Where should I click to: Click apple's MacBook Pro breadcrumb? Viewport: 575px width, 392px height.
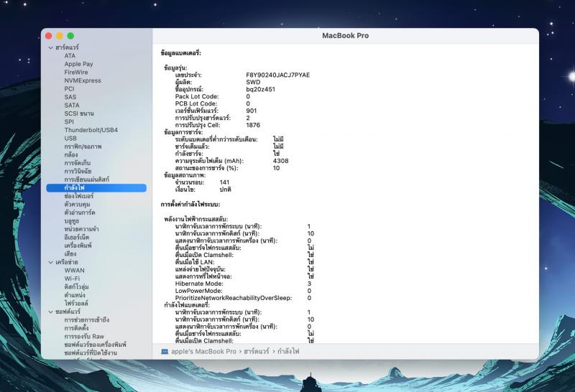[203, 352]
